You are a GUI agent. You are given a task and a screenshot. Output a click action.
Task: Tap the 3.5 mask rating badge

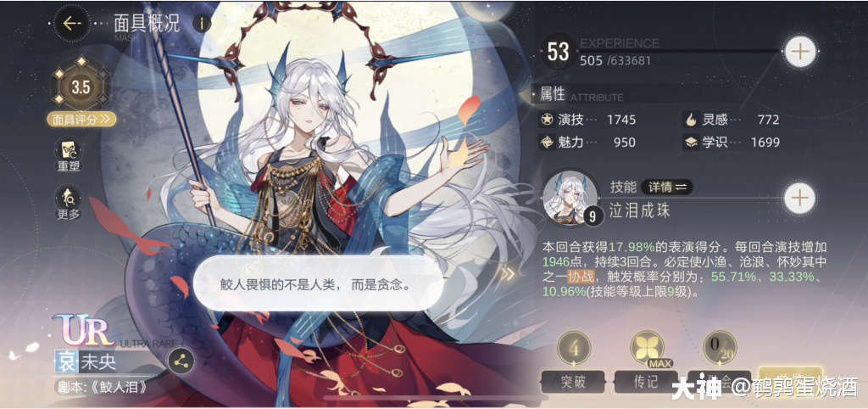(81, 87)
